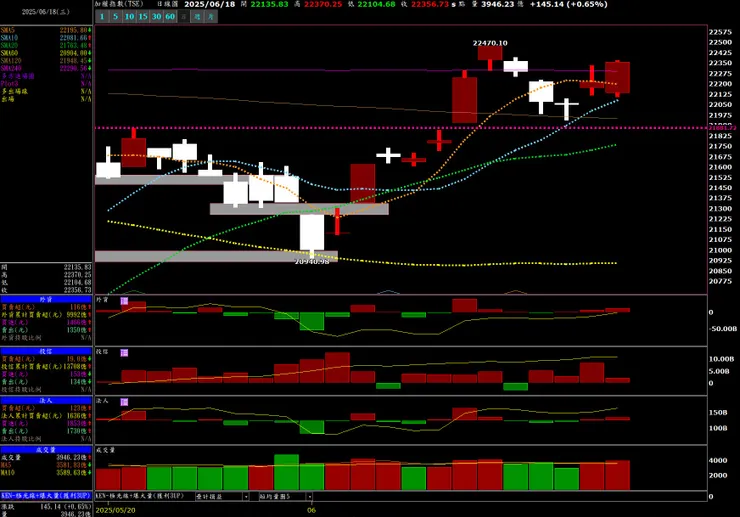Click the +145.14 (+0.65%) change value
740x517 pixels.
(568, 4)
